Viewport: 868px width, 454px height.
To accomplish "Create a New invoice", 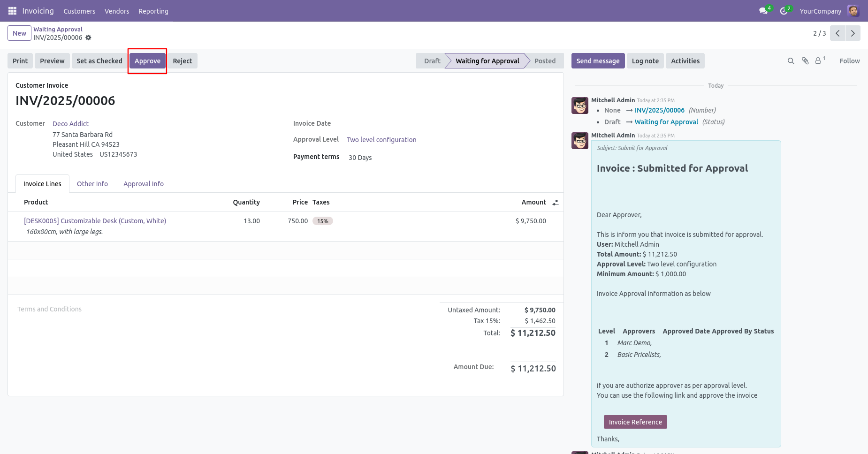I will point(20,33).
